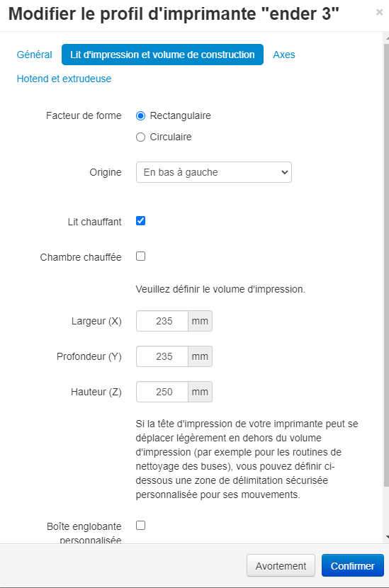Click the dialog's vertical scrollbar thumb
This screenshot has width=389, height=588.
point(386,265)
